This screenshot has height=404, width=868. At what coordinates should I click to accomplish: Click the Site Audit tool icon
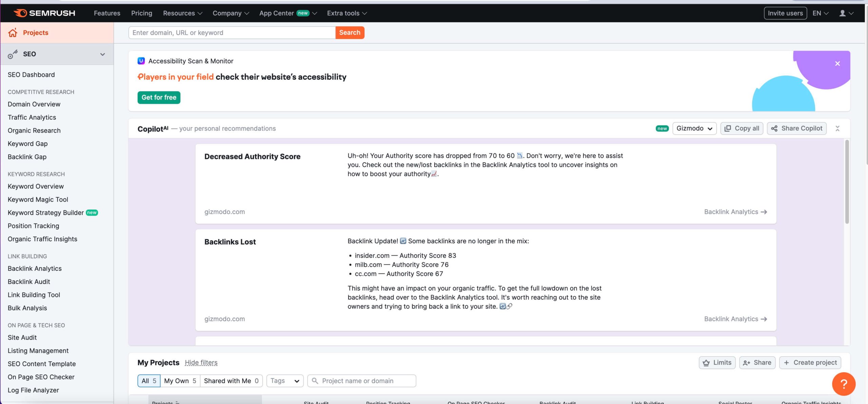click(22, 338)
